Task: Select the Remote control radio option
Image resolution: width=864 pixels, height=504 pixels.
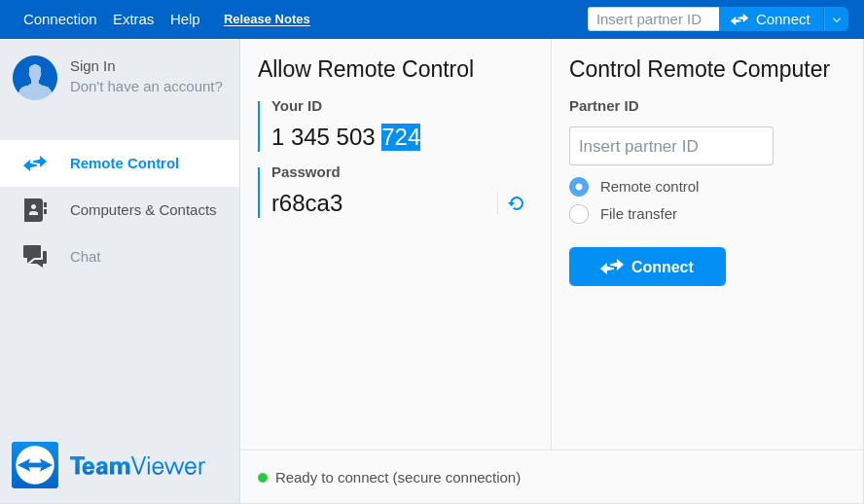Action: tap(579, 187)
